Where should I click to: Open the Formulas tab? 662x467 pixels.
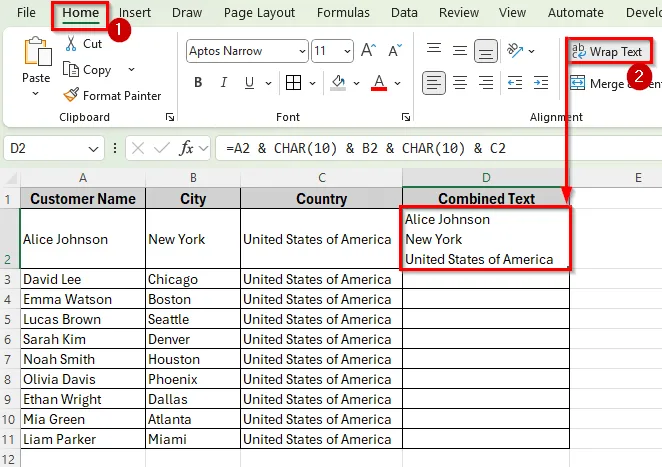(x=343, y=13)
